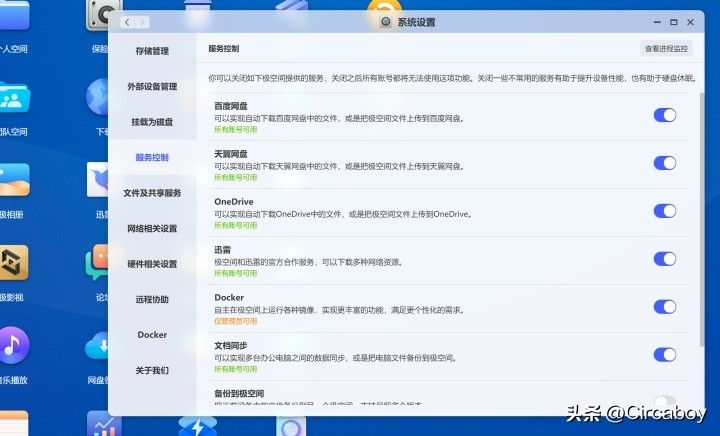Viewport: 720px width, 436px height.
Task: Select 远程协助 in the sidebar
Action: [152, 299]
